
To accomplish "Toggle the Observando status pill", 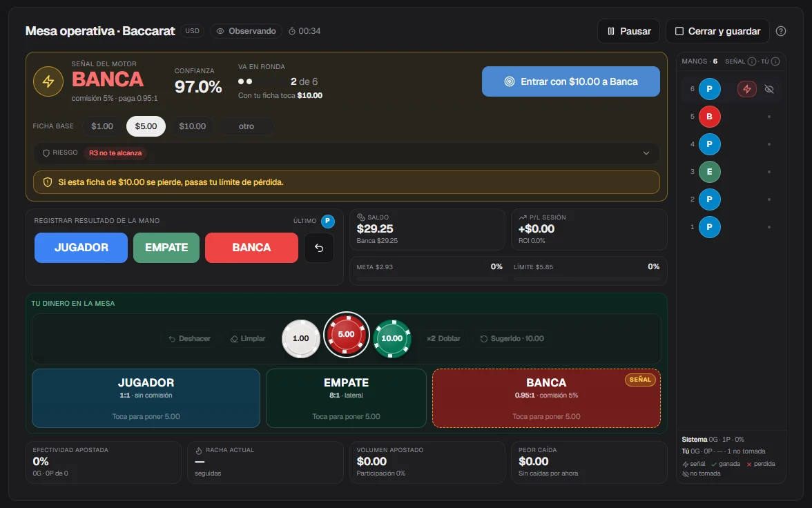I will pos(246,31).
